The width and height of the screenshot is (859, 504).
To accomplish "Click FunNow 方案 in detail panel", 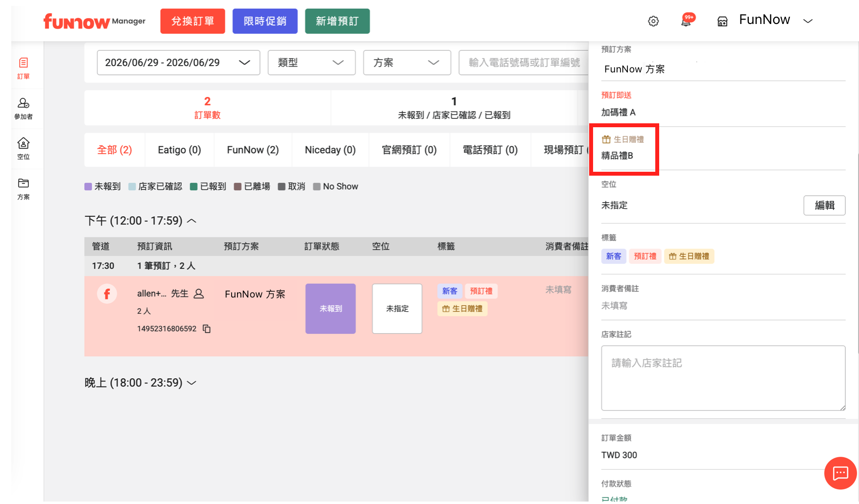I will pos(635,69).
